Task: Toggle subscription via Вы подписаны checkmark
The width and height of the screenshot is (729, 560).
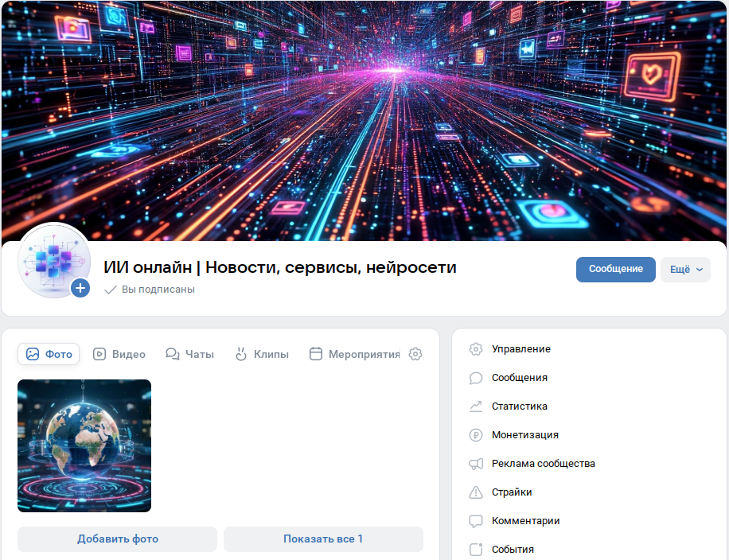Action: coord(111,290)
